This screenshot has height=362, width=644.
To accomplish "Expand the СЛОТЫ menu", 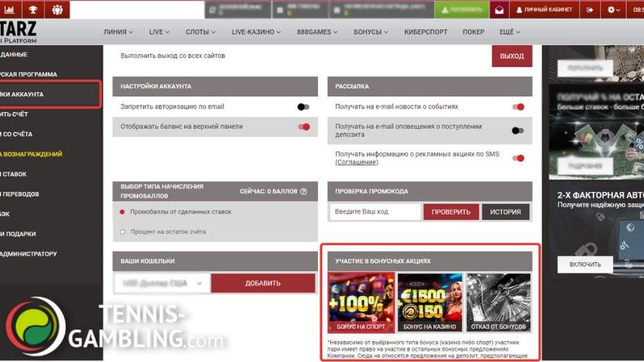I will pos(200,32).
